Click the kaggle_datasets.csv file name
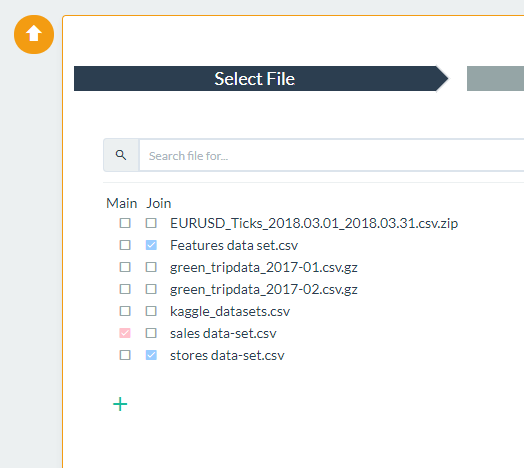The width and height of the screenshot is (524, 468). tap(230, 312)
